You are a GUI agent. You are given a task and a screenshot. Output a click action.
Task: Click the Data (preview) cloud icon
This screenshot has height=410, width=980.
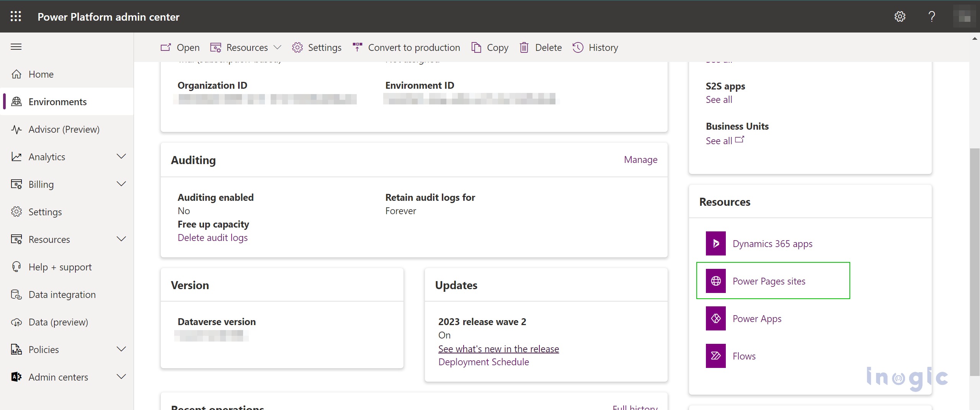point(16,322)
